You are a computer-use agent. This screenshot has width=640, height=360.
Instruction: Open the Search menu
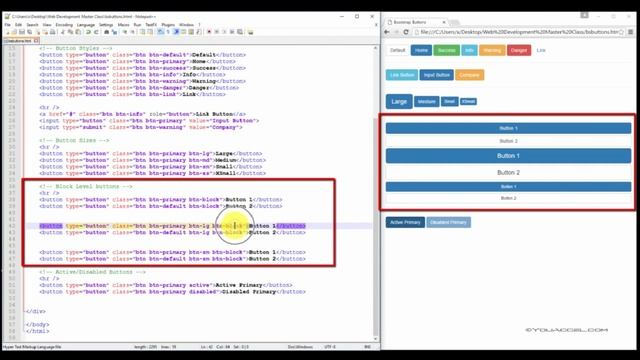[x=32, y=25]
